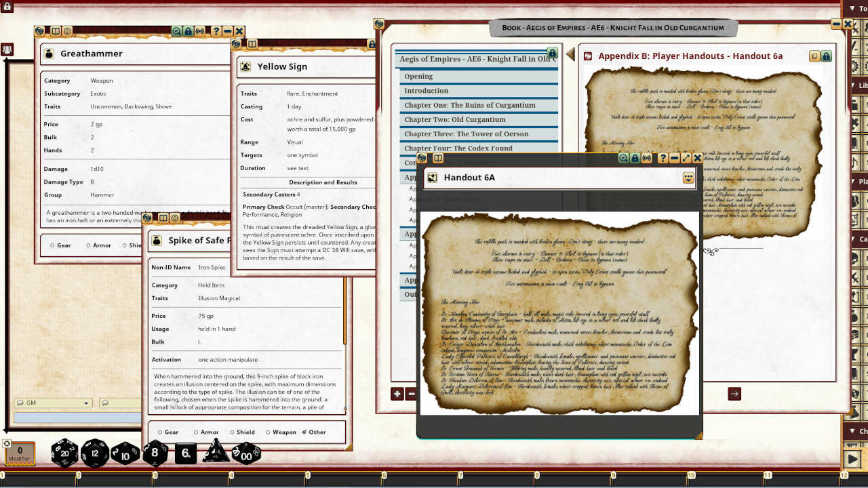868x488 pixels.
Task: Collapse the book index with left arrow
Action: [x=570, y=54]
